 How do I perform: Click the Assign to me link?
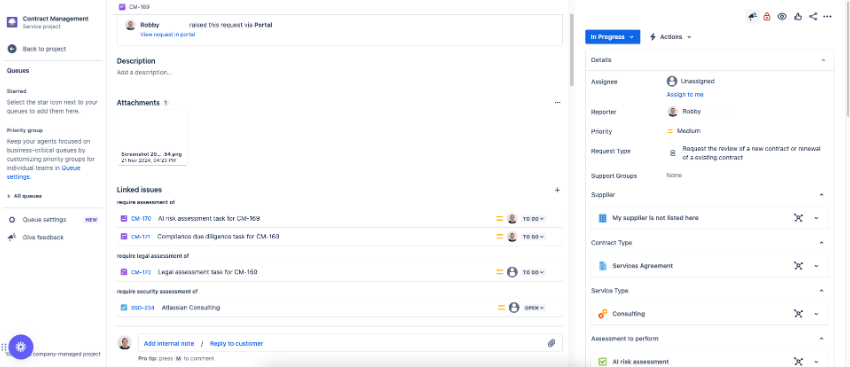point(685,94)
